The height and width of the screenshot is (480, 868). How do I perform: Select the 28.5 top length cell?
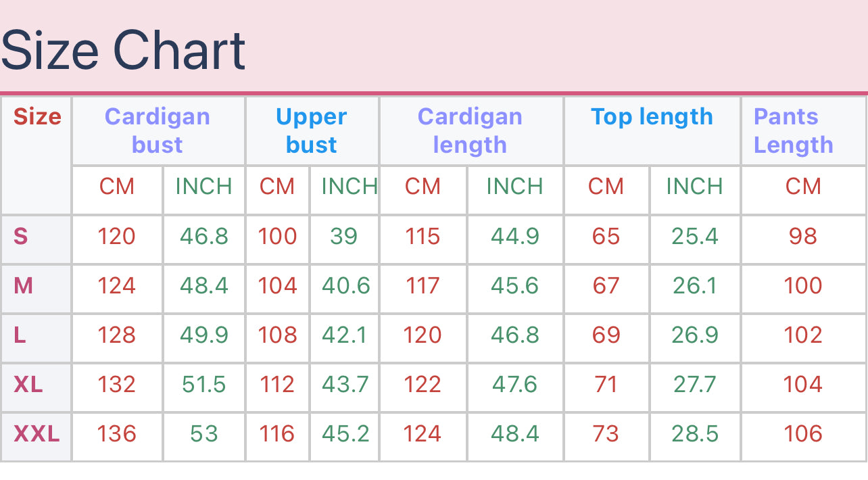coord(694,434)
